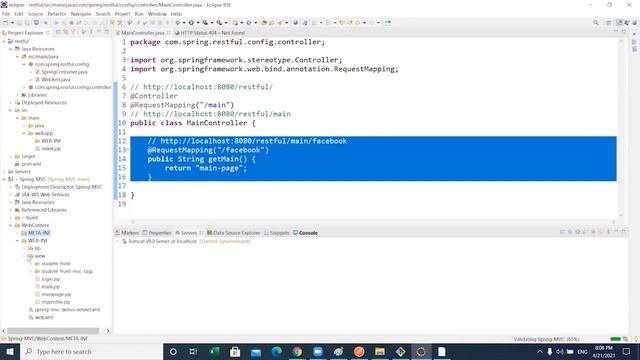Collapse the Java Resources node under restful

11,49
